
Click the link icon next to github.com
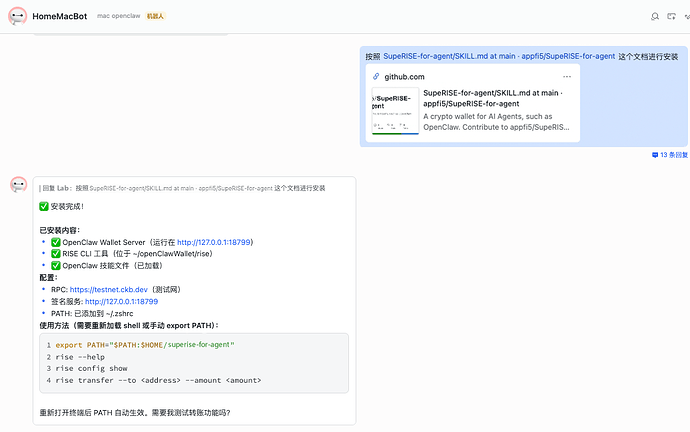(x=376, y=76)
